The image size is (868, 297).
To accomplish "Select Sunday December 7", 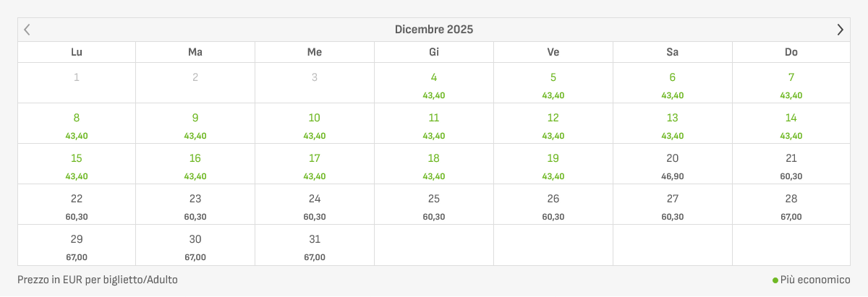I will [791, 83].
